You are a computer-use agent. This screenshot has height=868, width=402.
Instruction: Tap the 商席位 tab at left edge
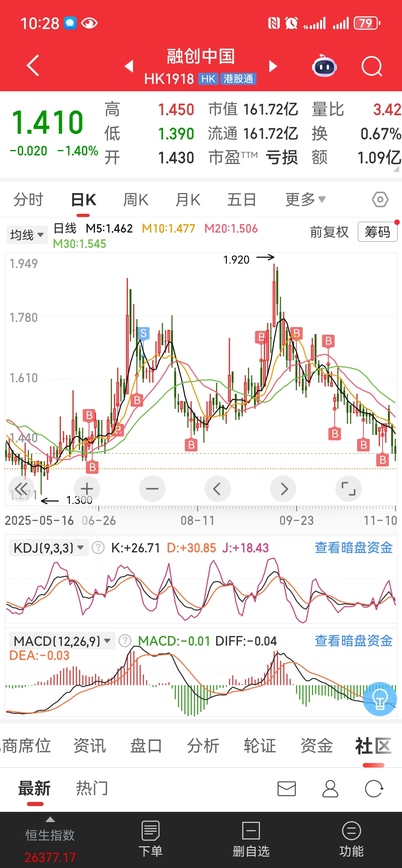[x=26, y=745]
